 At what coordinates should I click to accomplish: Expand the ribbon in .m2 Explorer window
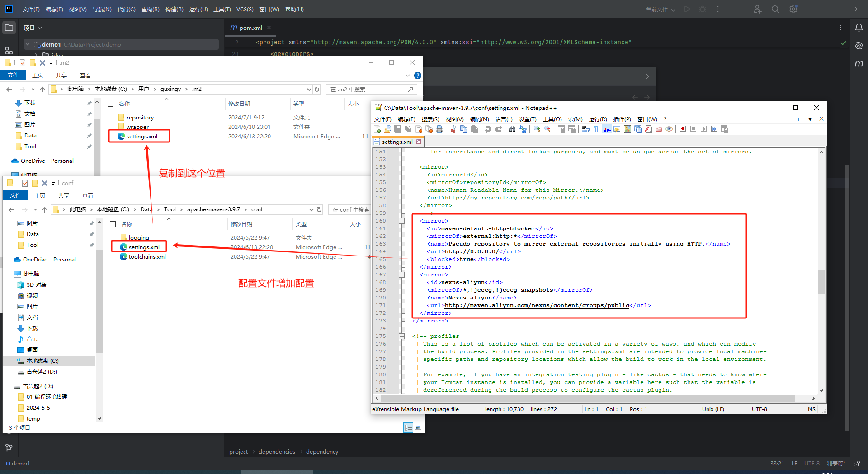(x=408, y=76)
